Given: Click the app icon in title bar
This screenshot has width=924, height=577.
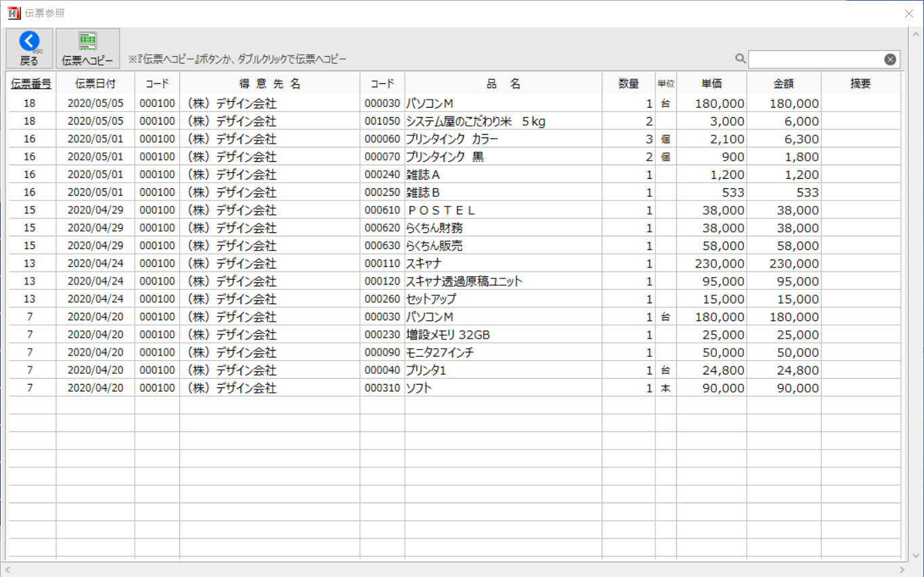Looking at the screenshot, I should pos(13,13).
